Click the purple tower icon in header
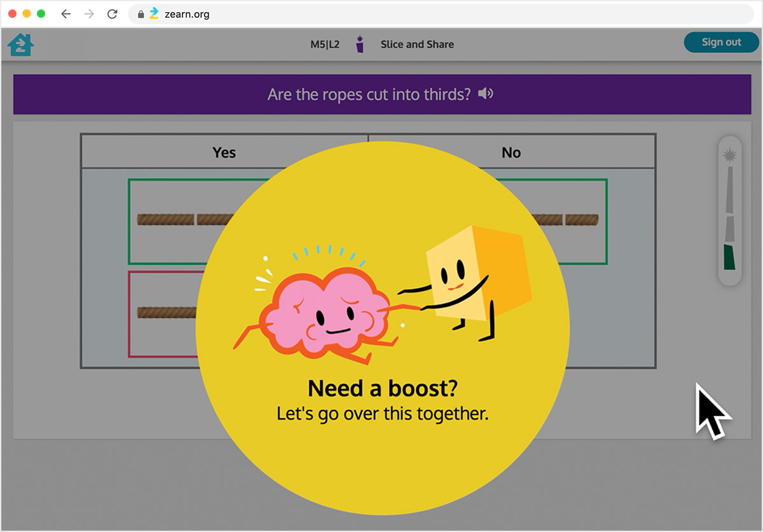 pyautogui.click(x=360, y=44)
